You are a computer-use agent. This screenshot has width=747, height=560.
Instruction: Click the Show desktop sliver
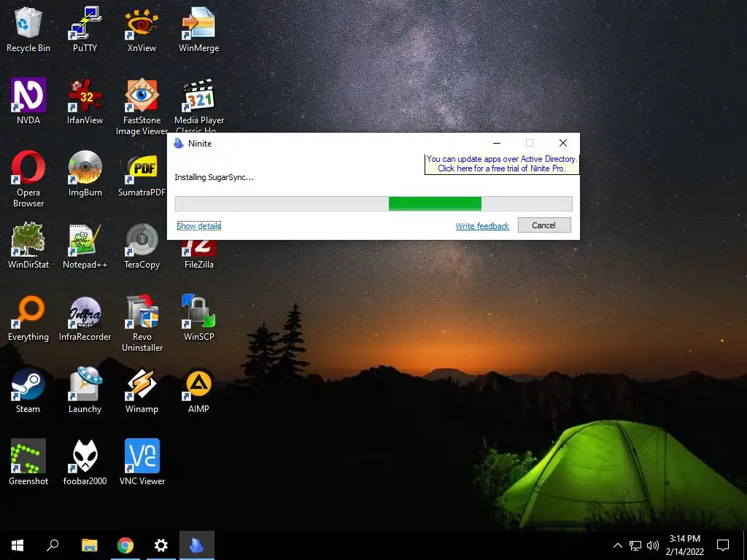tap(745, 545)
